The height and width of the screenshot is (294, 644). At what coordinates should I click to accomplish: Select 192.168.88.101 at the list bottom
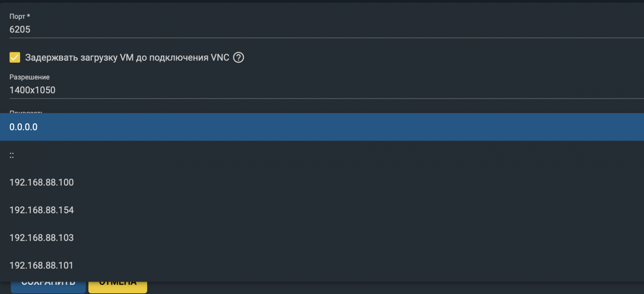click(x=42, y=266)
